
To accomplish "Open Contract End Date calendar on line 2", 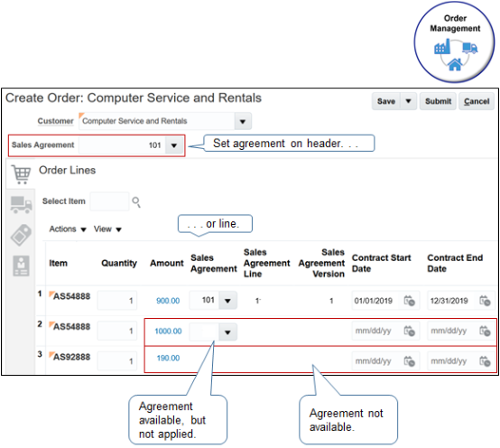I will coord(485,331).
